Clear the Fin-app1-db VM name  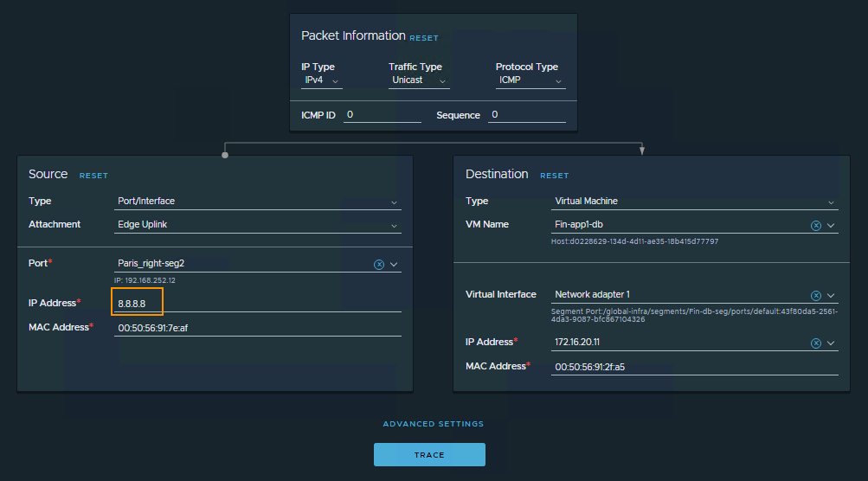[815, 225]
